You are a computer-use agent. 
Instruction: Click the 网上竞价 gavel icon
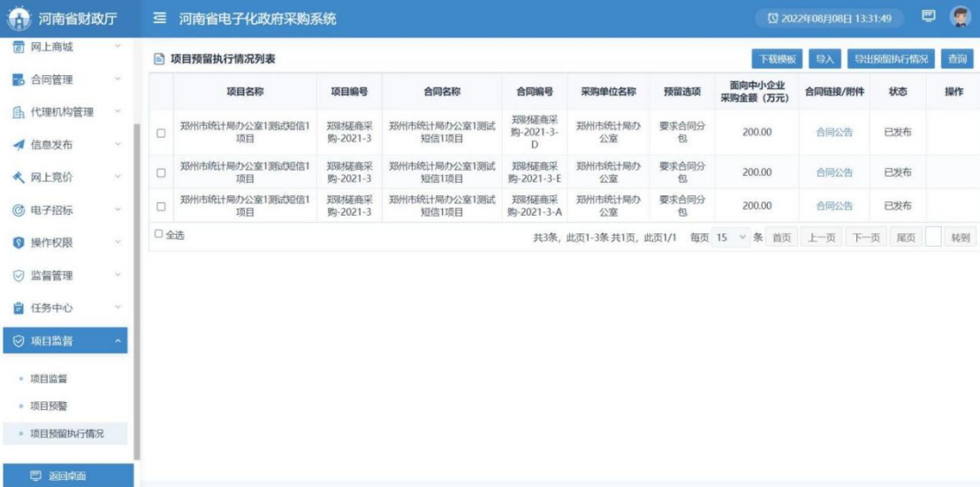coord(18,178)
